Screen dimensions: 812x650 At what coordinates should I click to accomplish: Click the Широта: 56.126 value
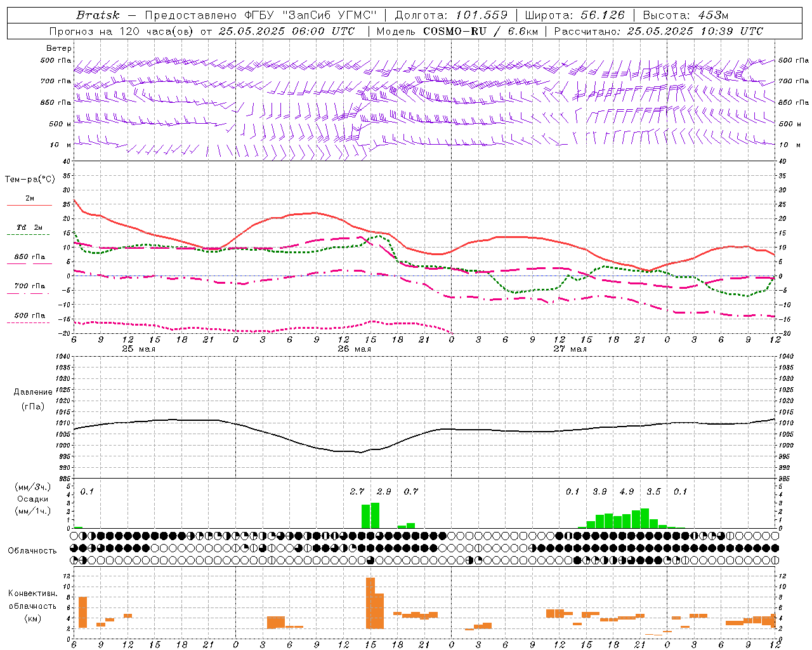point(575,15)
